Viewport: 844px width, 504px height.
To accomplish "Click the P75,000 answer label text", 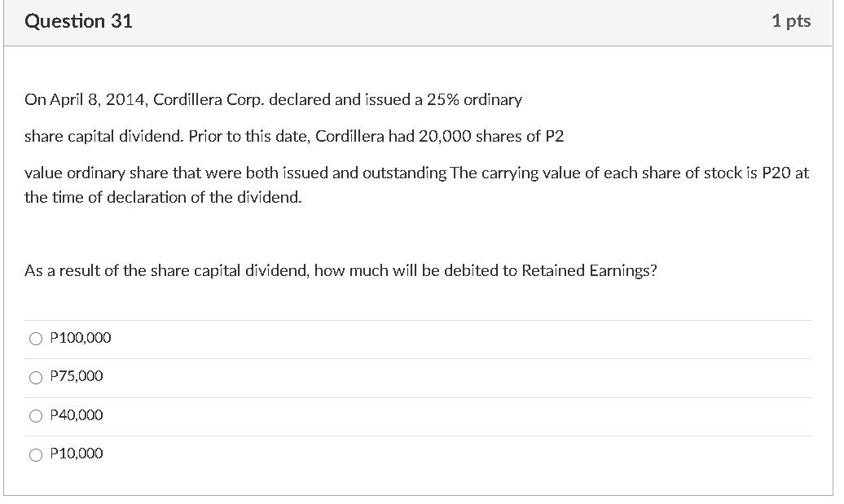I will click(76, 376).
